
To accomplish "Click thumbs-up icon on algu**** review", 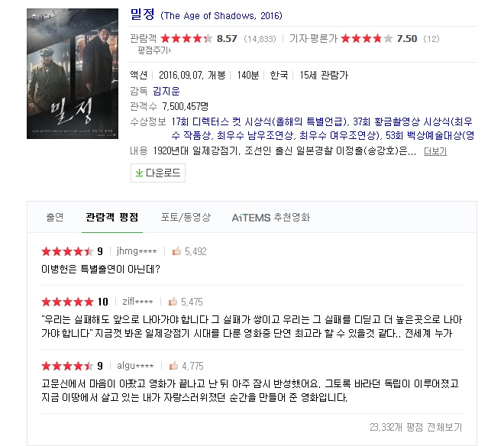I will click(173, 366).
